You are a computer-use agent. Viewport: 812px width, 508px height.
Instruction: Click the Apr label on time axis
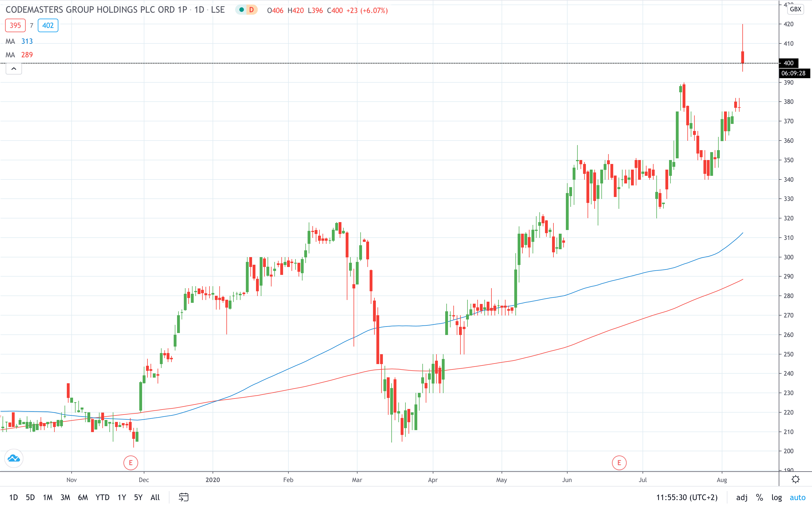pyautogui.click(x=433, y=480)
